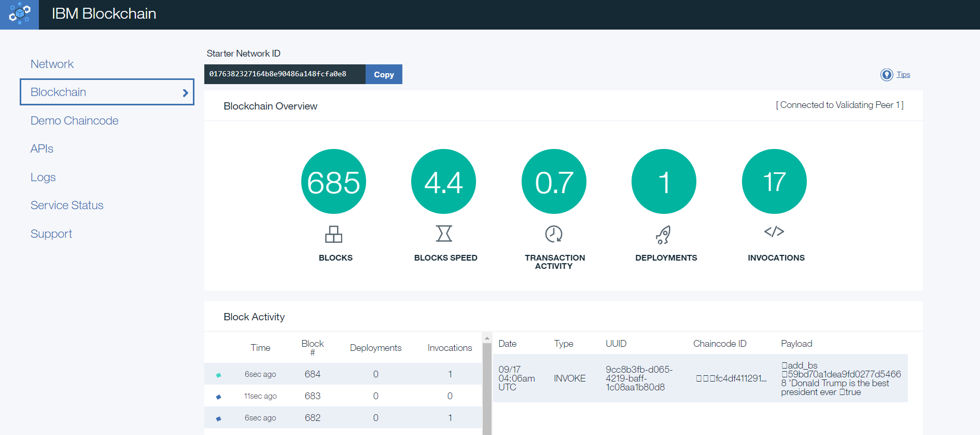This screenshot has width=980, height=435.
Task: Click the Block Activity heading
Action: point(254,317)
